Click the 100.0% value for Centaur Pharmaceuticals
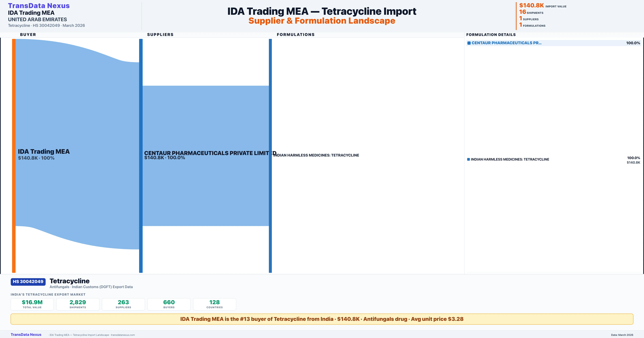Image resolution: width=644 pixels, height=338 pixels. (x=634, y=43)
